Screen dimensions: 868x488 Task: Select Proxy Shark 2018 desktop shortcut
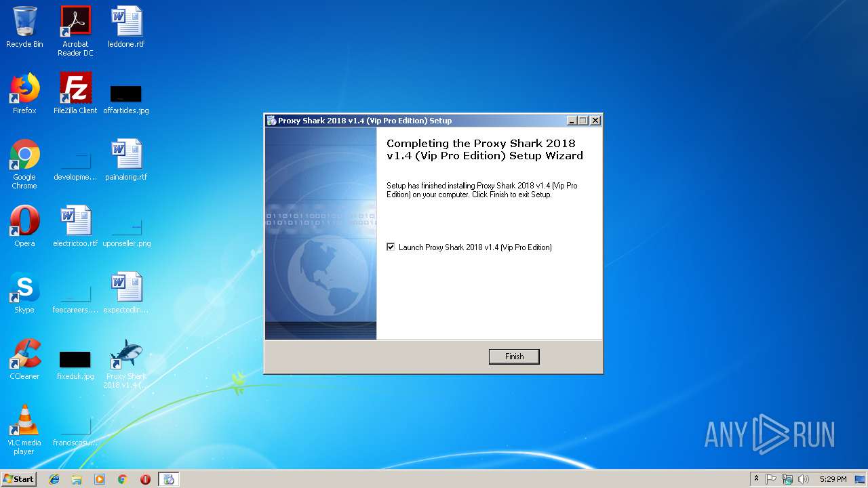point(126,363)
